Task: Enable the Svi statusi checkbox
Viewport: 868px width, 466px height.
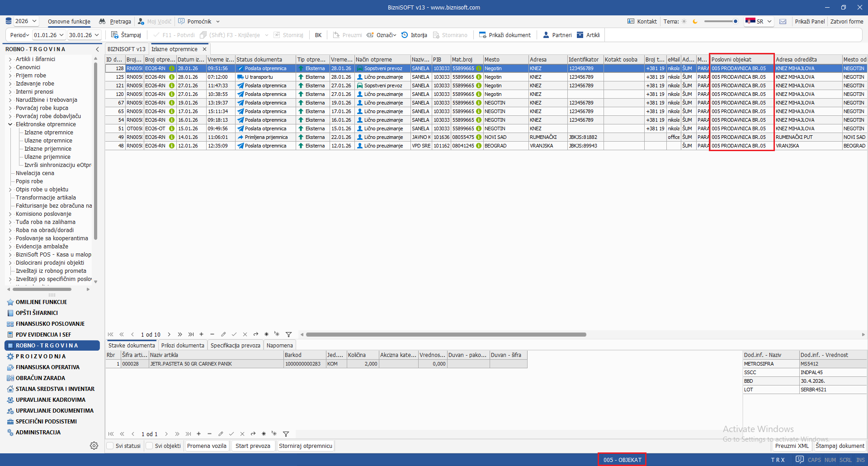Action: click(x=110, y=446)
